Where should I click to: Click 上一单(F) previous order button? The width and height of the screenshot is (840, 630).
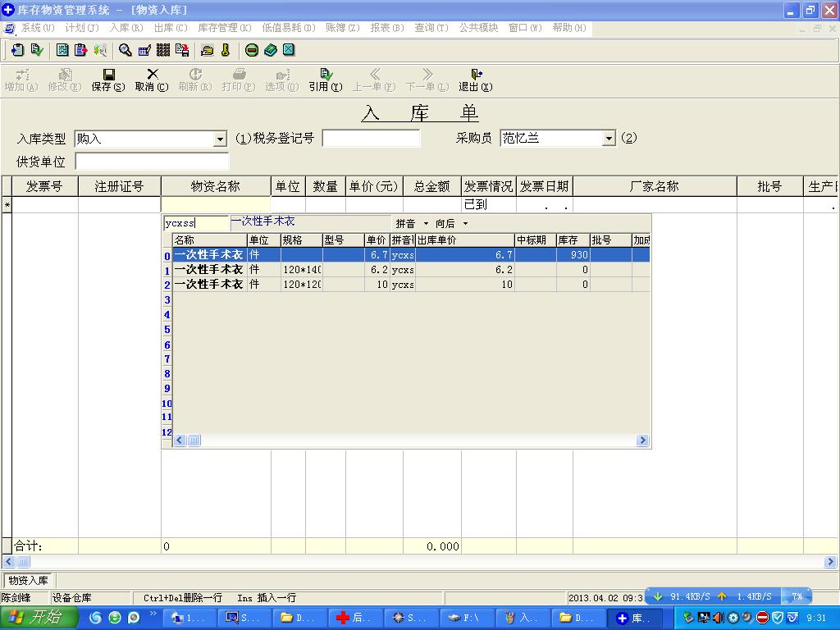374,80
